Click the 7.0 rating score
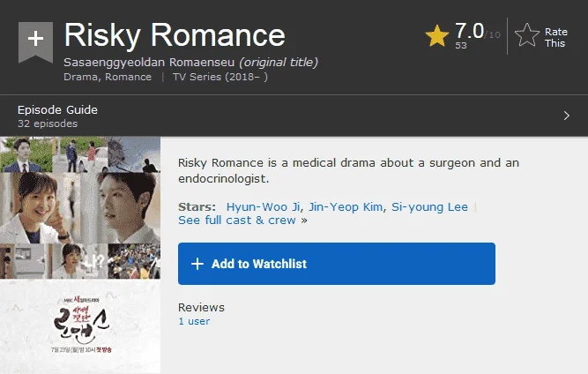Image resolution: width=588 pixels, height=374 pixels. tap(469, 30)
